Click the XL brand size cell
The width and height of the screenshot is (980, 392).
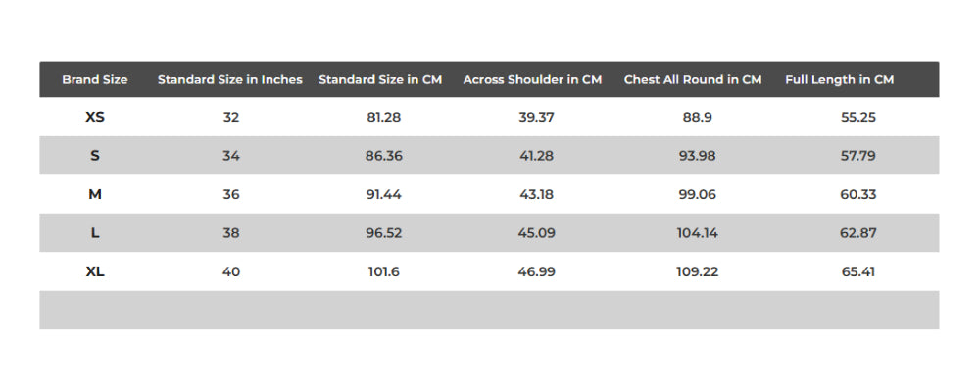(x=95, y=271)
